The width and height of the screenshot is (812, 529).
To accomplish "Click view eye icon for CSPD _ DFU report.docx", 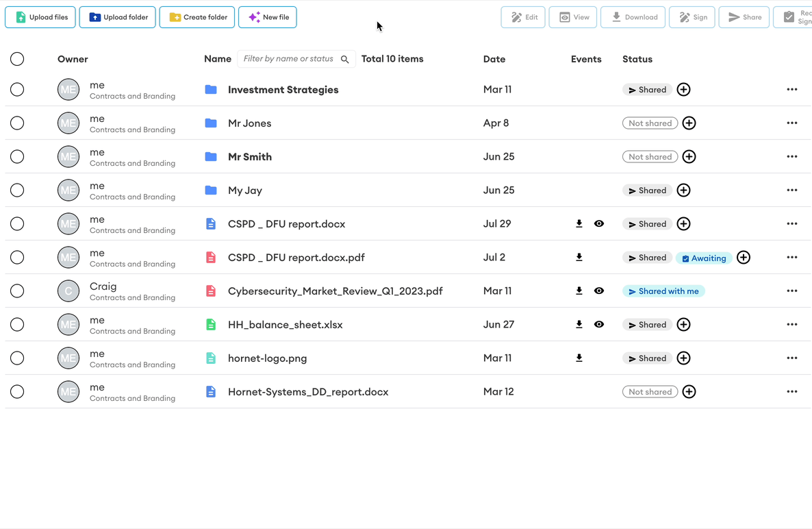I will tap(599, 224).
